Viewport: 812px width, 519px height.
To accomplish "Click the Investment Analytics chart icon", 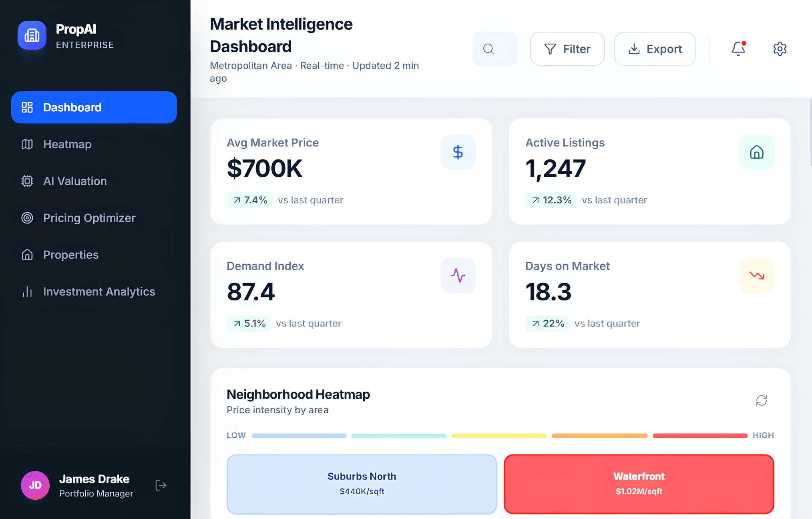I will click(x=27, y=292).
